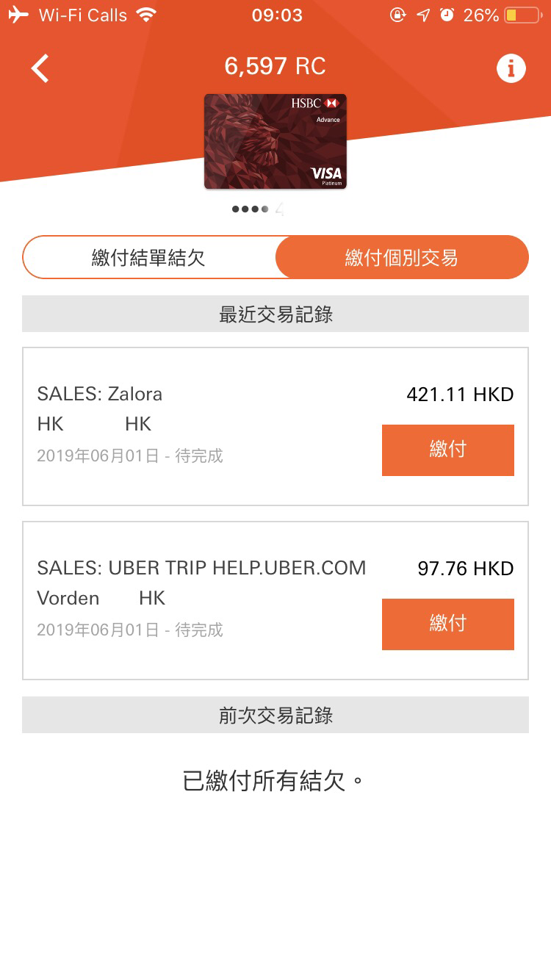Select the 繳付結單結欠 tab
This screenshot has height=980, width=551.
[149, 257]
